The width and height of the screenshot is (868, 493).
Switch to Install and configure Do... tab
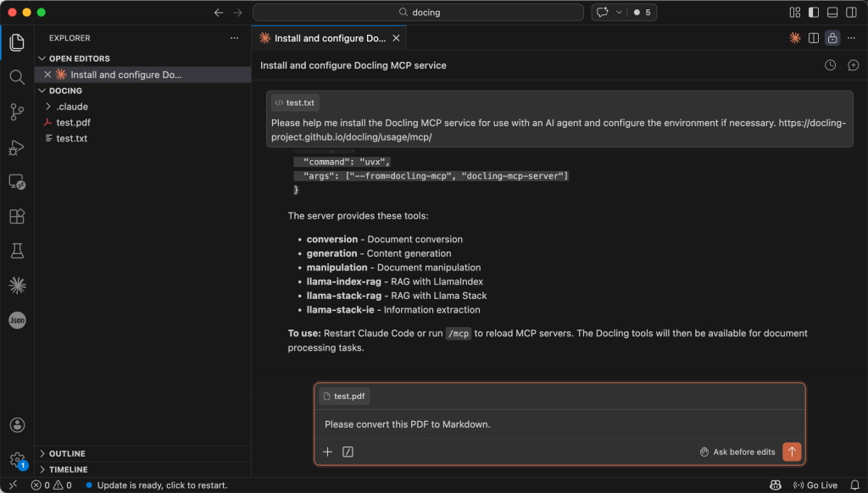click(330, 38)
